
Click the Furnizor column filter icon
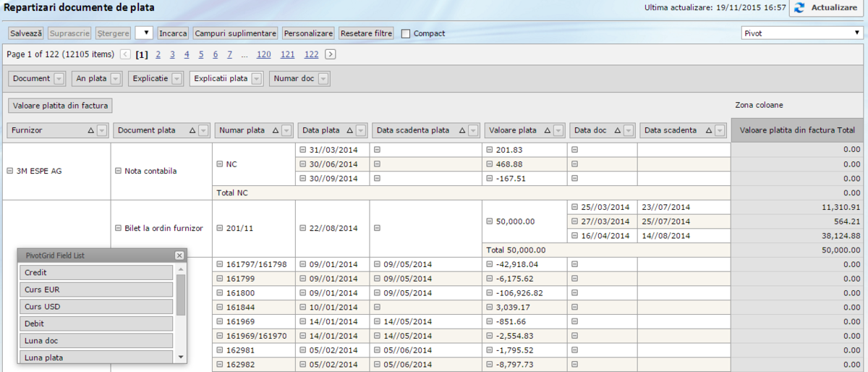click(102, 130)
